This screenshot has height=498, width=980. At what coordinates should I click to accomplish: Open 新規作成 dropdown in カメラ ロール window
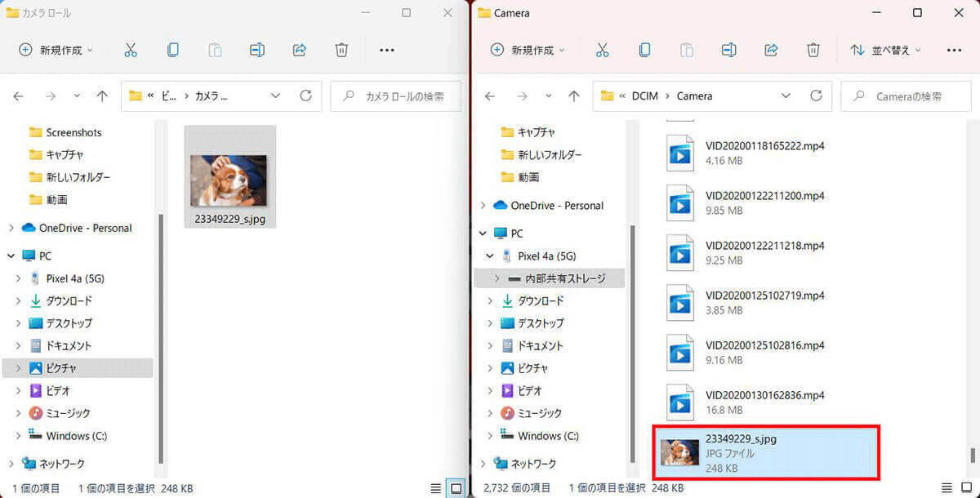click(56, 50)
